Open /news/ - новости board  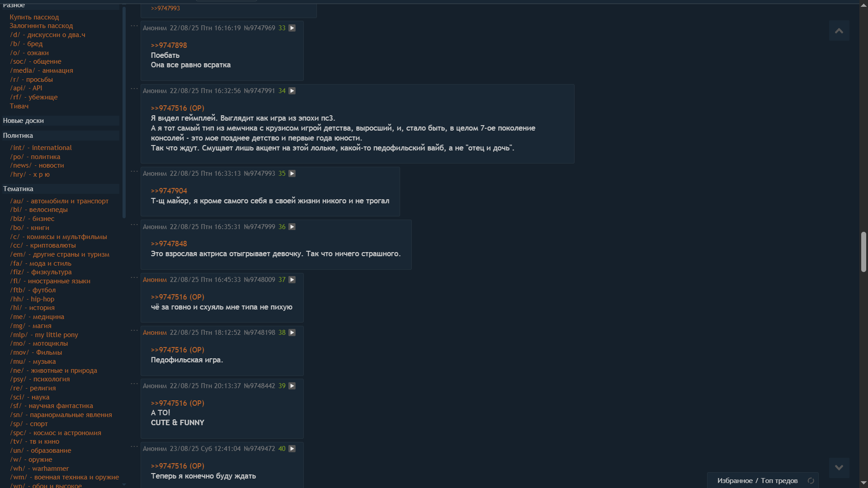(37, 165)
